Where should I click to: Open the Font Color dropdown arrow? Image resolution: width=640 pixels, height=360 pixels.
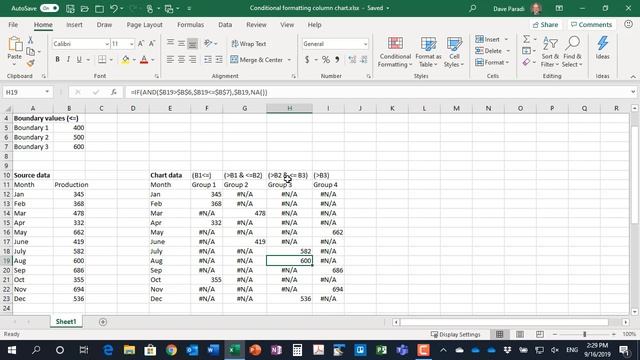tap(153, 60)
